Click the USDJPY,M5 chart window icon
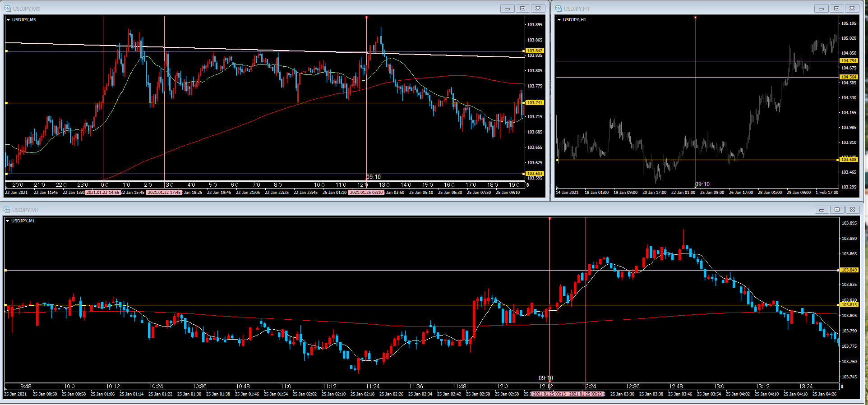868x405 pixels. pyautogui.click(x=8, y=9)
